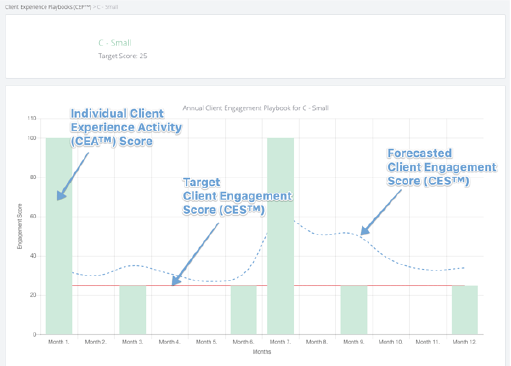Click the Months axis title
511x366 pixels.
(x=262, y=352)
